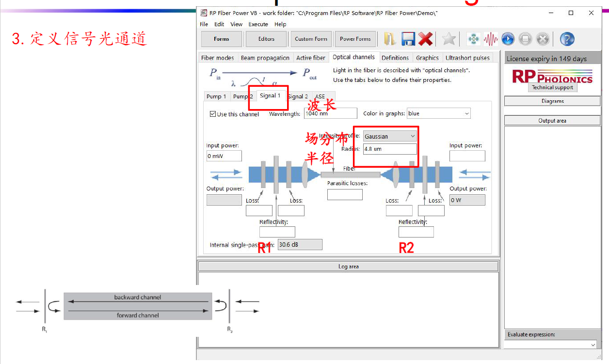Click the blue play run icon
The image size is (609, 364).
[508, 39]
